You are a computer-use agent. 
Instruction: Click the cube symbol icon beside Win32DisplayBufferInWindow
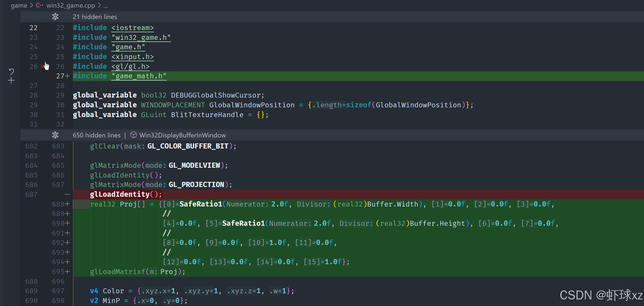133,135
